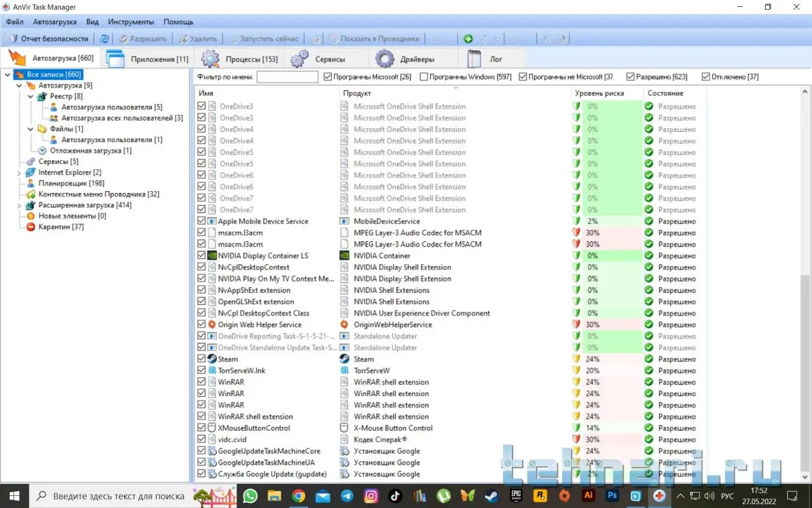Expand the Расширенная загрузка tree node
The height and width of the screenshot is (508, 812).
[x=19, y=206]
